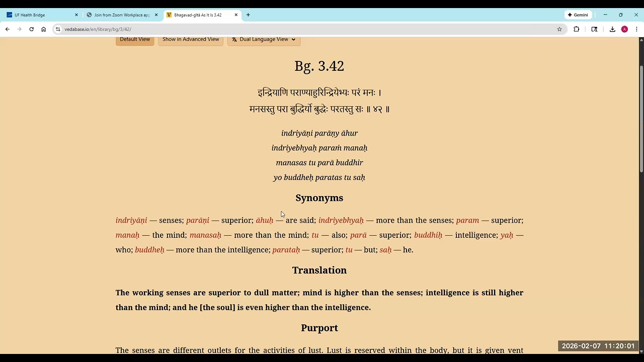
Task: Open synonym link manaḥ
Action: [x=127, y=235]
